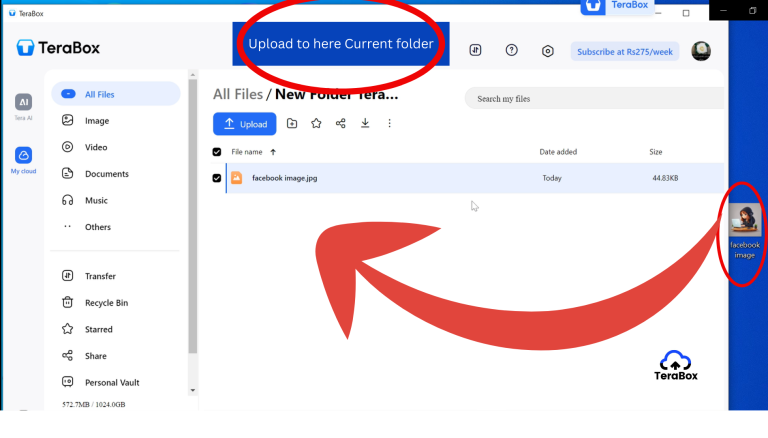Viewport: 768px width, 438px height.
Task: Click Subscribe at Rs275/week button
Action: coord(625,51)
